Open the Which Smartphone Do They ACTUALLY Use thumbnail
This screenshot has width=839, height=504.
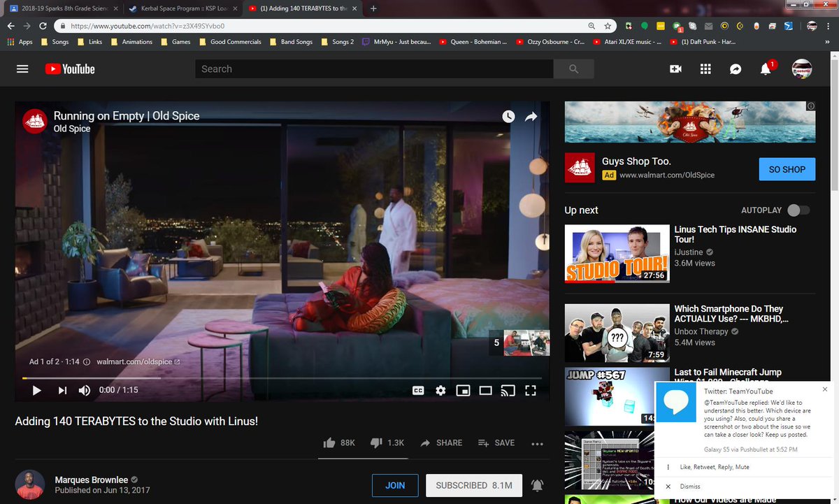click(x=617, y=333)
